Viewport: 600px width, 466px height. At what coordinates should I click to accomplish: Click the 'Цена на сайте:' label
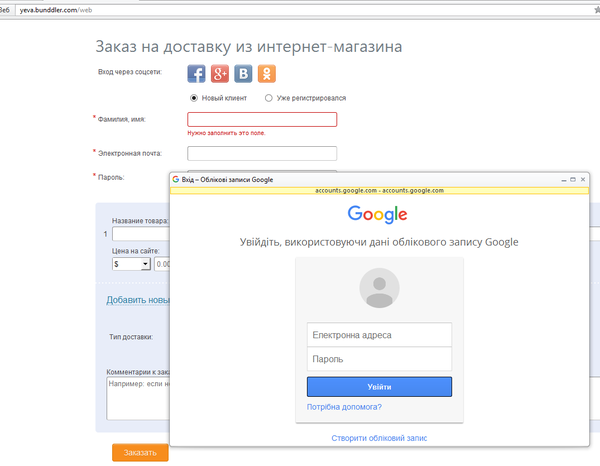tap(135, 251)
